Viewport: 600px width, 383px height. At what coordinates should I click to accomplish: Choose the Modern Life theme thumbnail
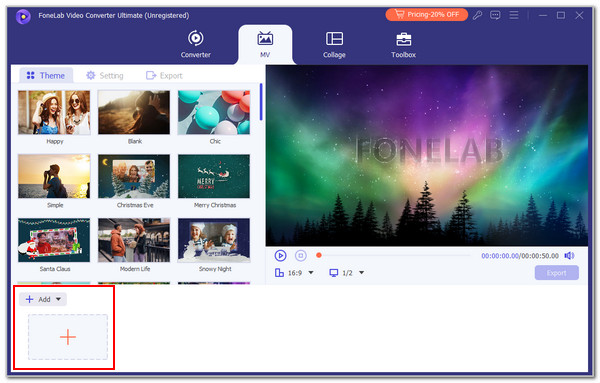click(x=134, y=240)
